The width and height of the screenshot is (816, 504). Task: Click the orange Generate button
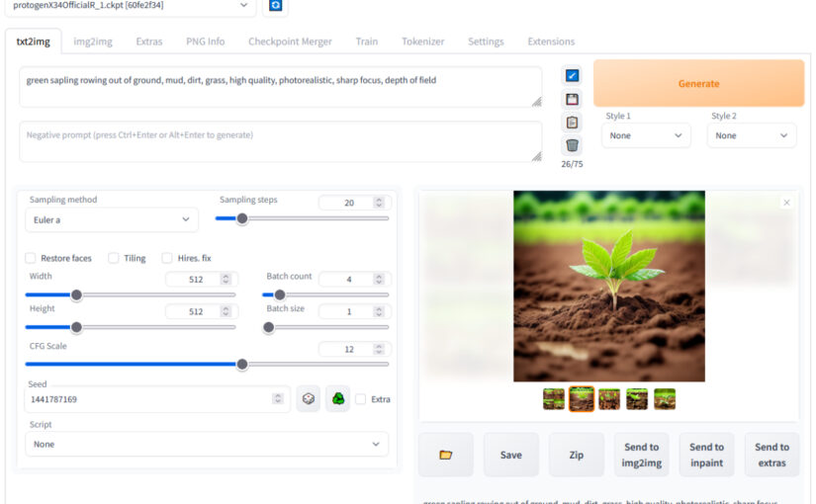point(698,83)
